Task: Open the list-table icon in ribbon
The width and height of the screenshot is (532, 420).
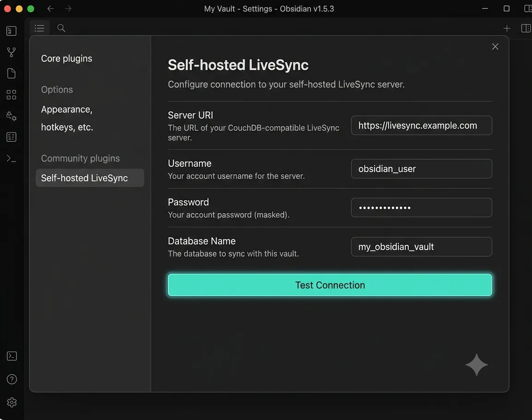Action: coord(11,137)
